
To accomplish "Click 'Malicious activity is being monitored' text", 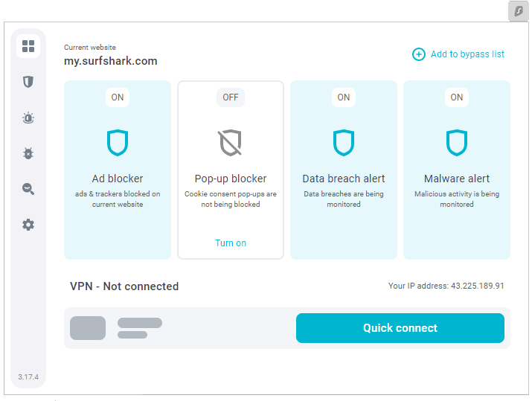I will (x=457, y=199).
